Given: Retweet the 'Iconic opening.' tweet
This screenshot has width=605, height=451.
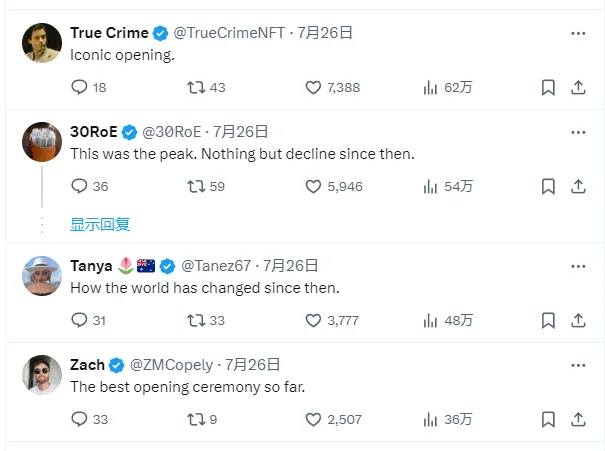Looking at the screenshot, I should click(197, 88).
